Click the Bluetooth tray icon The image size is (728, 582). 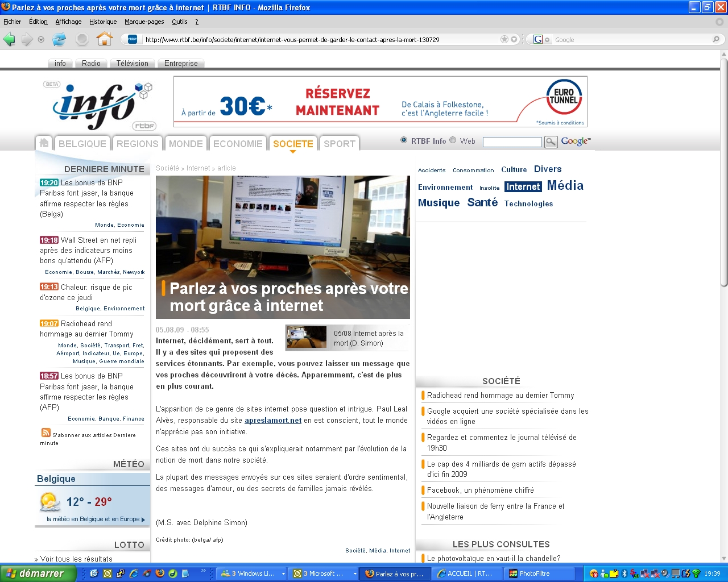[x=624, y=573]
